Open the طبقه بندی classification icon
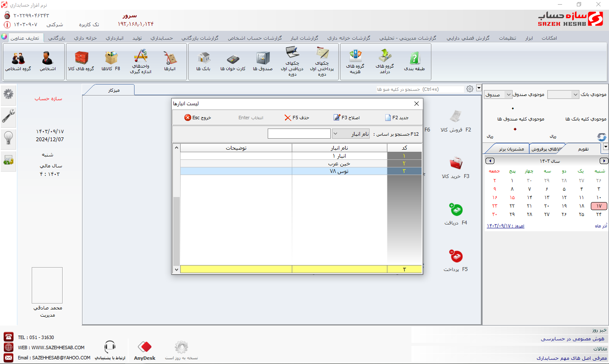This screenshot has width=609, height=364. click(x=414, y=61)
